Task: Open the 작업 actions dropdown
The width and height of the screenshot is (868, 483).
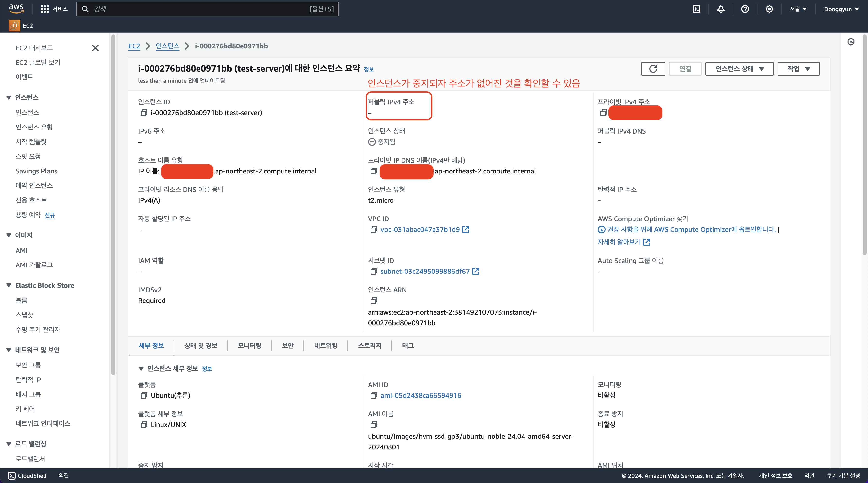Action: pyautogui.click(x=798, y=69)
